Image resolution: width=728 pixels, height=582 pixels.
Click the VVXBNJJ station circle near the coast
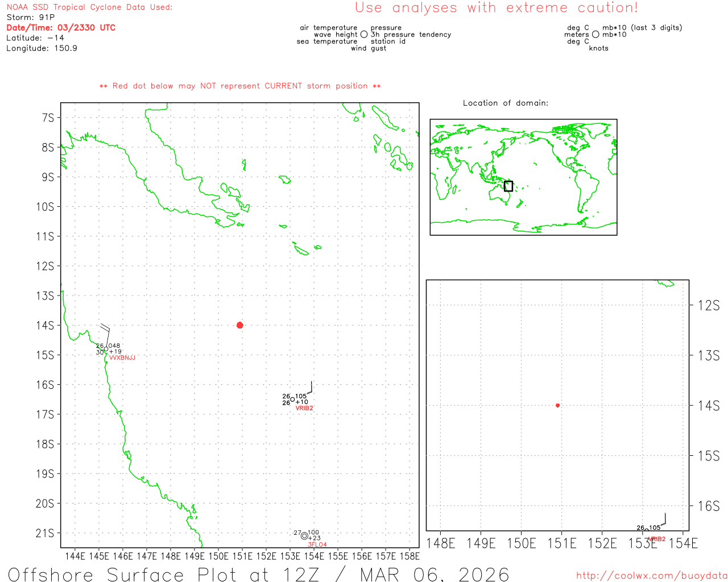point(106,349)
